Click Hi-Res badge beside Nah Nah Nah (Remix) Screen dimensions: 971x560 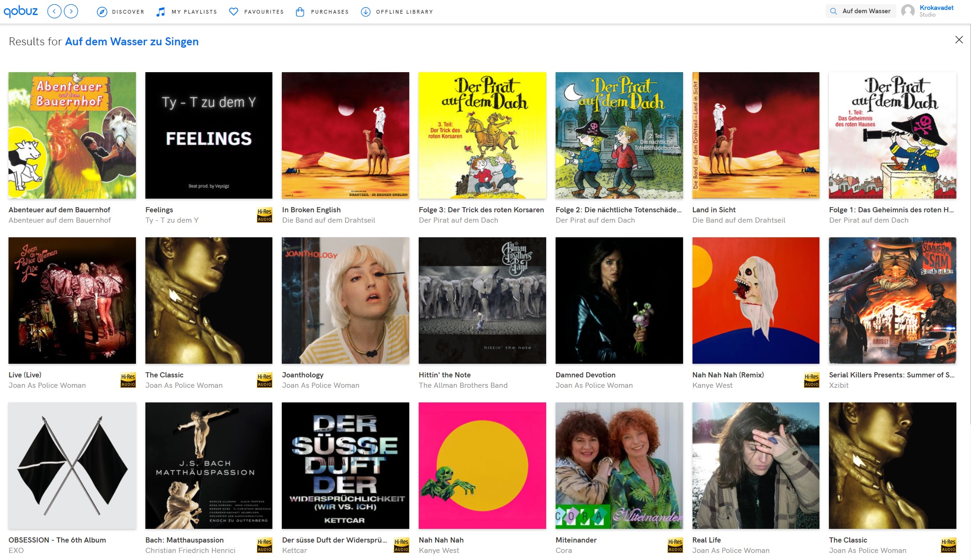click(811, 380)
